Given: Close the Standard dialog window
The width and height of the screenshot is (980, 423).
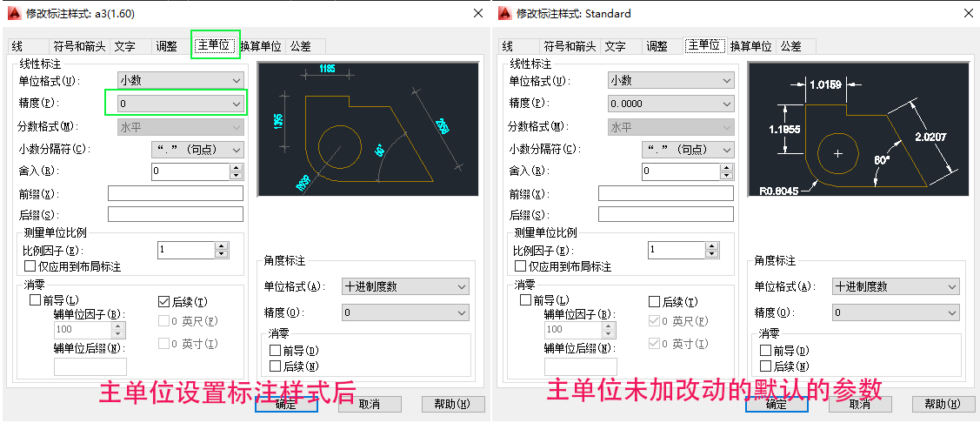Looking at the screenshot, I should click(968, 13).
